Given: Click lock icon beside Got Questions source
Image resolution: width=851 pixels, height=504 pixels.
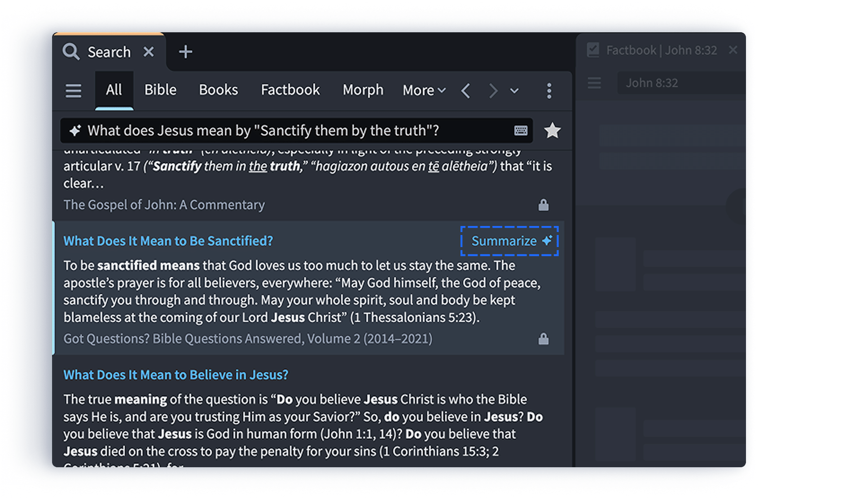Looking at the screenshot, I should (x=544, y=339).
